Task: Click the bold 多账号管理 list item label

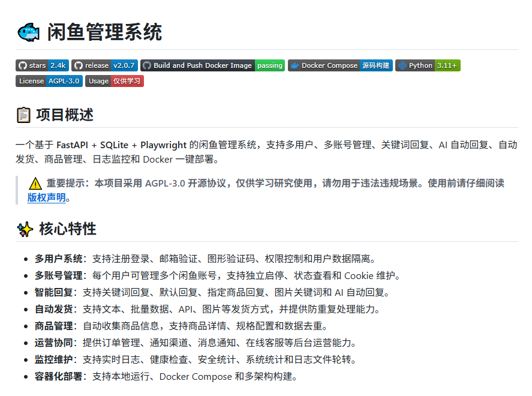Action: click(58, 275)
